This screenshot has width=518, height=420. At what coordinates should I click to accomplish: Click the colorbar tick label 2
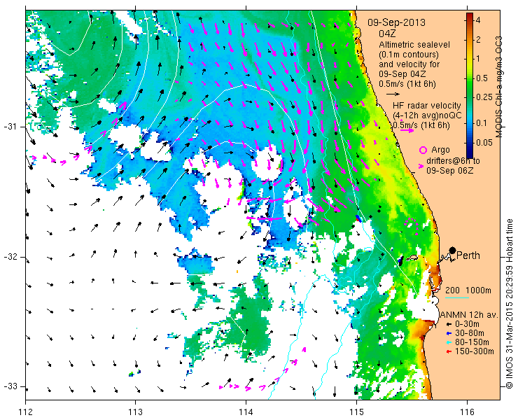(478, 40)
